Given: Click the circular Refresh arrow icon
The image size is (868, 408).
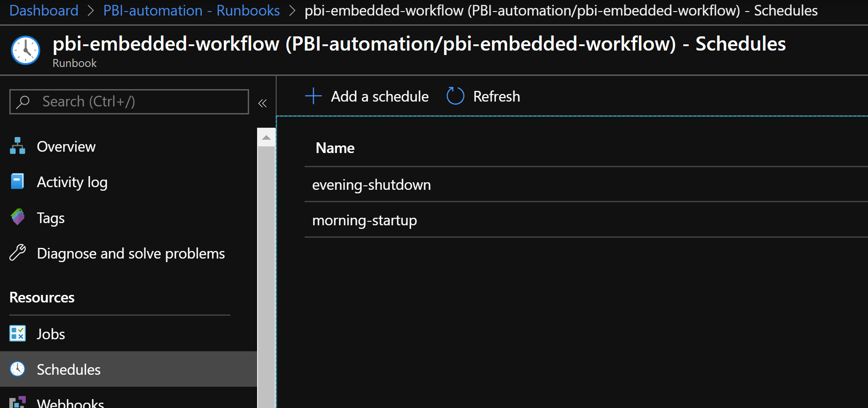Looking at the screenshot, I should [x=455, y=96].
